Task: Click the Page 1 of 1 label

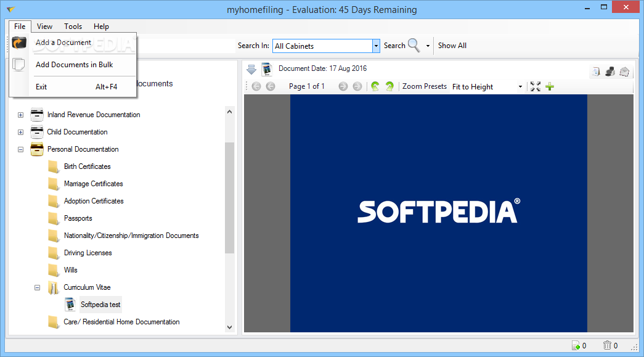Action: tap(306, 86)
